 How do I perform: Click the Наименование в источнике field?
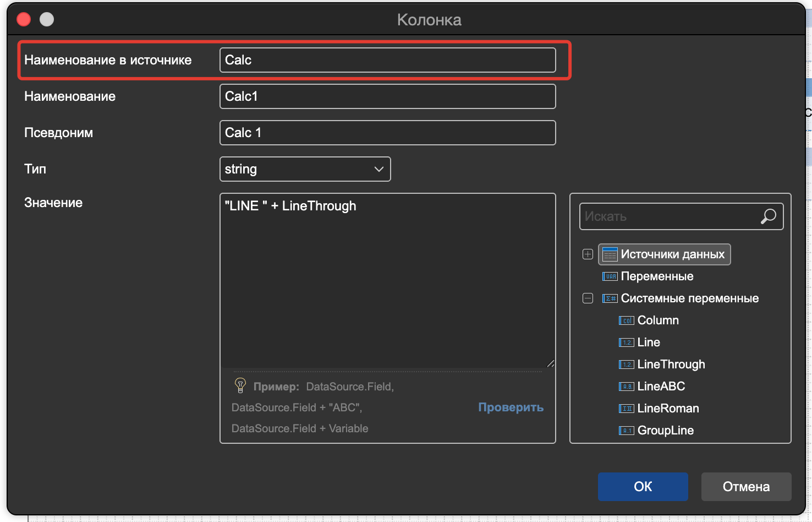click(x=388, y=60)
